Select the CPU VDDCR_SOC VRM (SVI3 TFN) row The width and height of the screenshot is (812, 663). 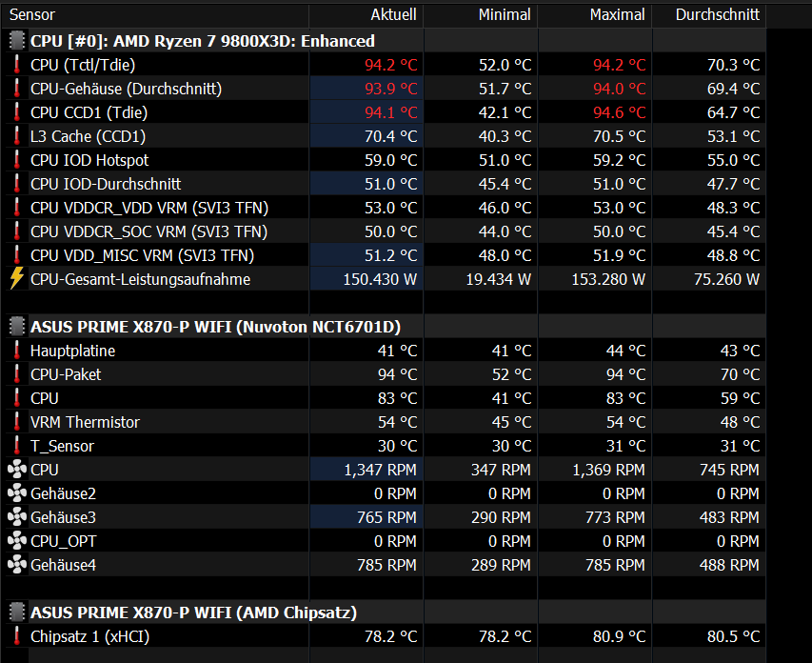pos(384,231)
